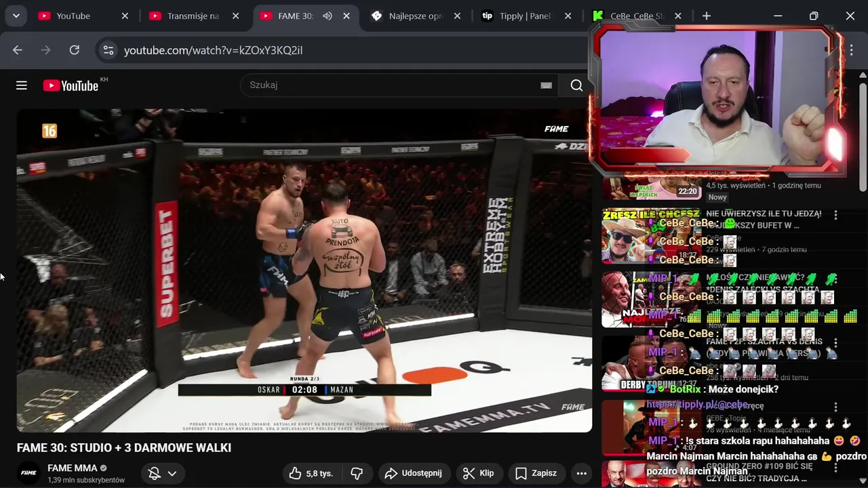Mute the FAME 30 tab audio icon

(x=328, y=16)
